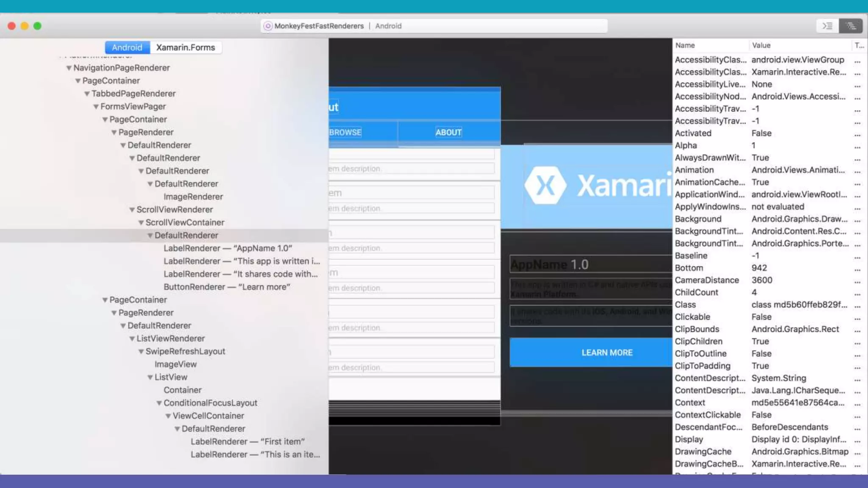The width and height of the screenshot is (868, 488).
Task: Select the view hierarchy inspector icon
Action: 850,26
